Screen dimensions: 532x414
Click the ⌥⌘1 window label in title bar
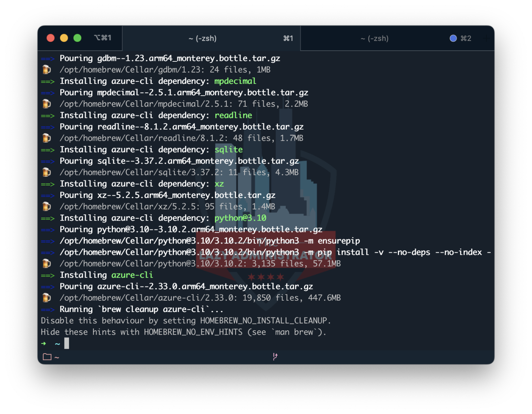(x=103, y=38)
